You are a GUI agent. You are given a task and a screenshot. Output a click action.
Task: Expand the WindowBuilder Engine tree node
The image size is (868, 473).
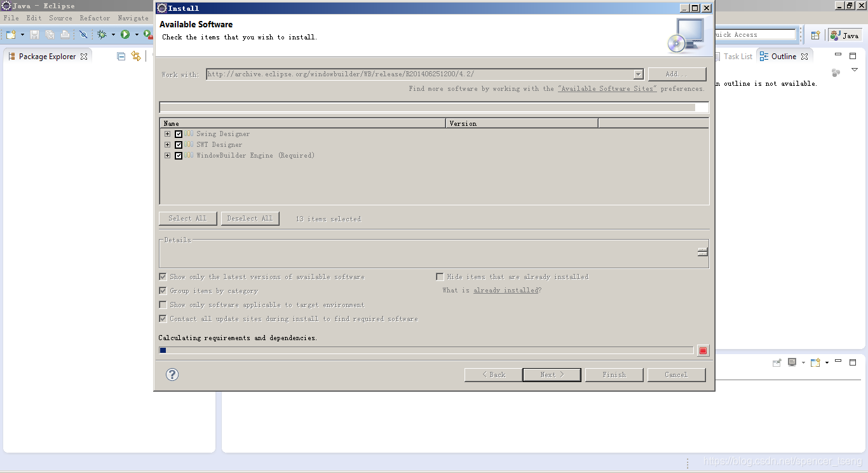pos(167,156)
